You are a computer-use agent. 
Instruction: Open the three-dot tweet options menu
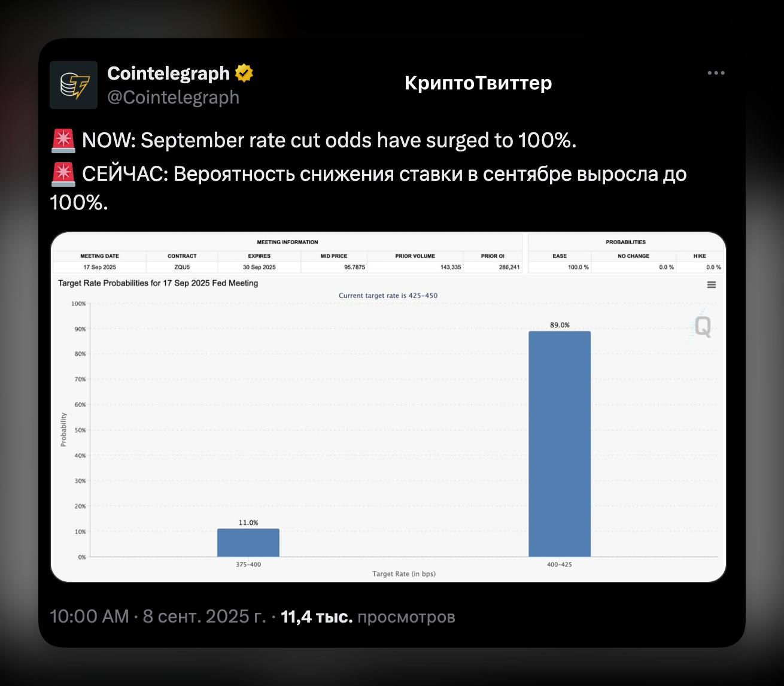pos(716,73)
